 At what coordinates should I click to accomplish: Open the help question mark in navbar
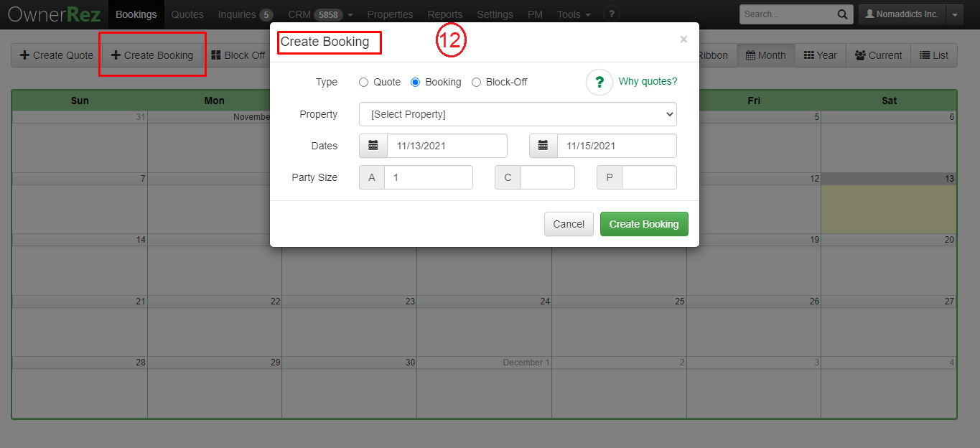[x=612, y=14]
